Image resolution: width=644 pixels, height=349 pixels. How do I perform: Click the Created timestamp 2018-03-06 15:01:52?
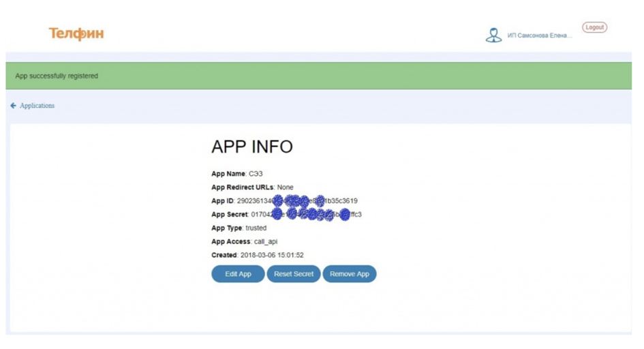pos(272,255)
